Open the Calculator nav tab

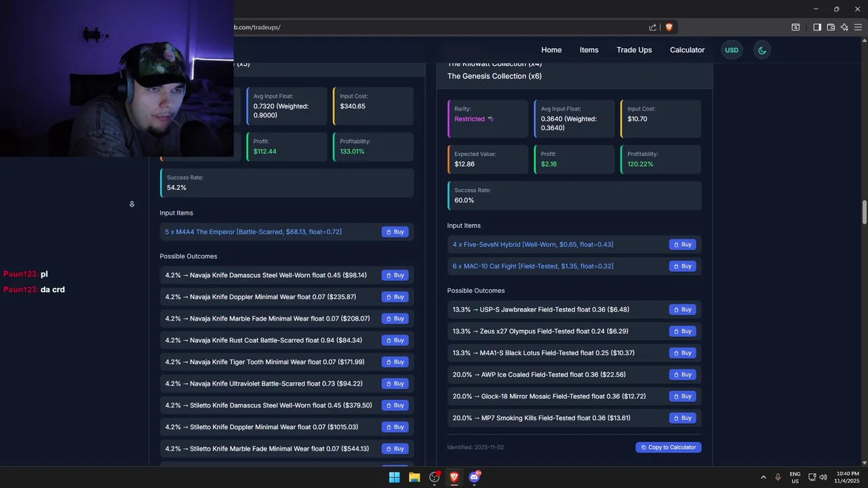pos(687,50)
